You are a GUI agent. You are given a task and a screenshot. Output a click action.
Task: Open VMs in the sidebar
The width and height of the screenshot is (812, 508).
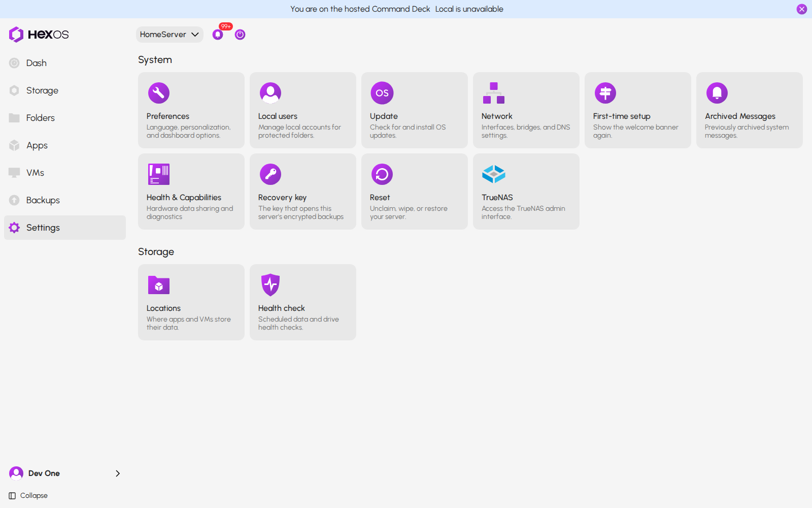coord(65,173)
